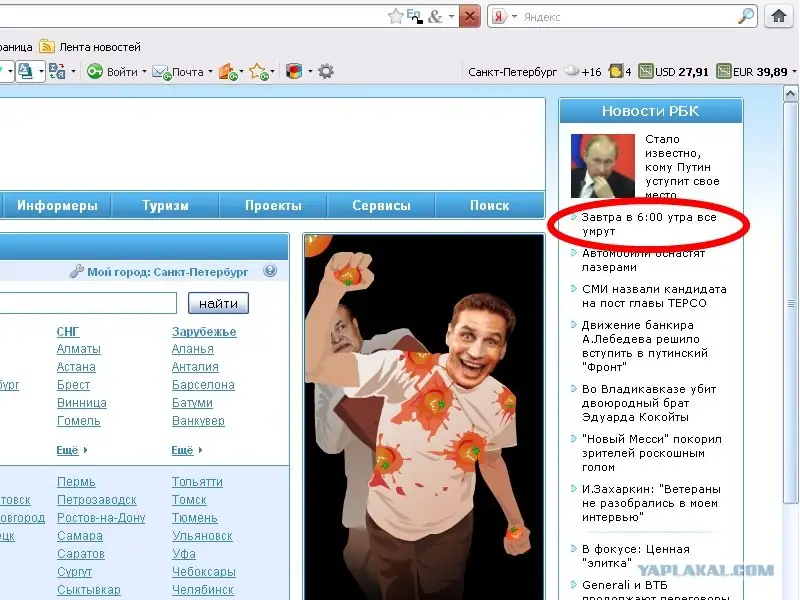Click the magnifier to run the Yandex search
800x600 pixels.
point(746,17)
